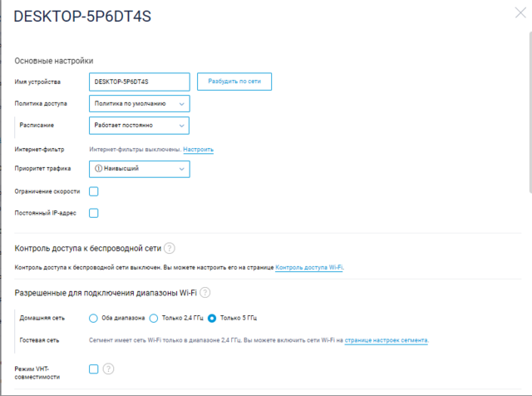Toggle Режим VHT-совместимости checkbox
Viewport: 532px width, 396px height.
(94, 369)
